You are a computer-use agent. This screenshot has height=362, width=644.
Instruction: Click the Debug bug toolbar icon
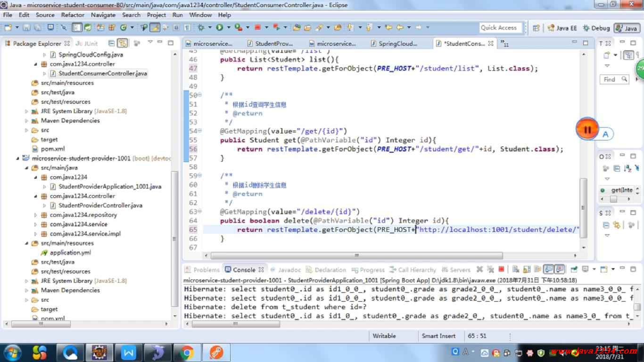point(200,27)
